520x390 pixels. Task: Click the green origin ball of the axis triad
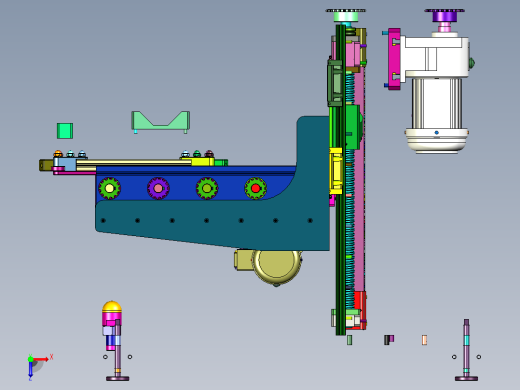pyautogui.click(x=30, y=359)
